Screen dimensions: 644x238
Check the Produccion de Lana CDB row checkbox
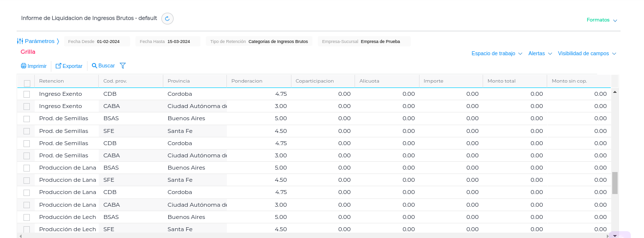pyautogui.click(x=27, y=193)
